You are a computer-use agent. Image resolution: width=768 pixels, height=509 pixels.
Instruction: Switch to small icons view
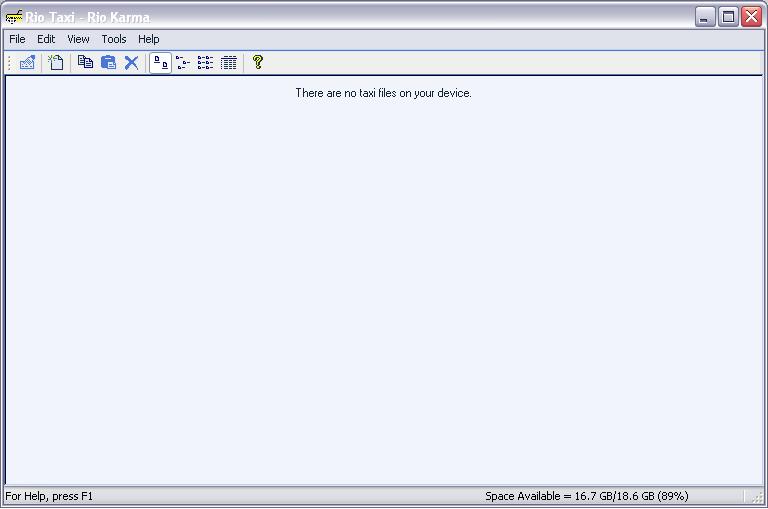click(183, 63)
